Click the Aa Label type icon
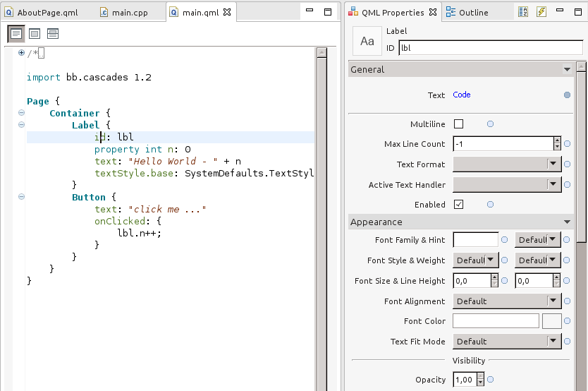 tap(367, 41)
